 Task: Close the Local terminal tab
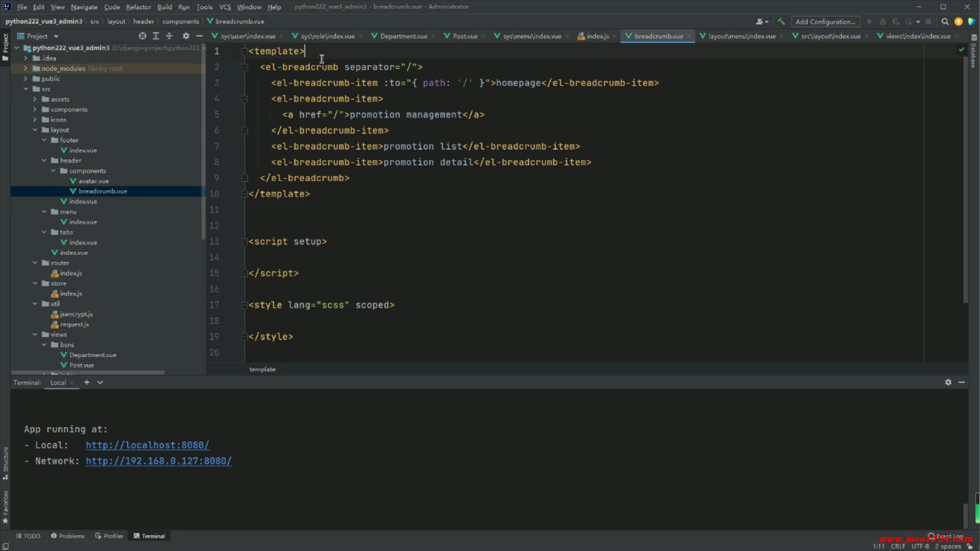(71, 383)
